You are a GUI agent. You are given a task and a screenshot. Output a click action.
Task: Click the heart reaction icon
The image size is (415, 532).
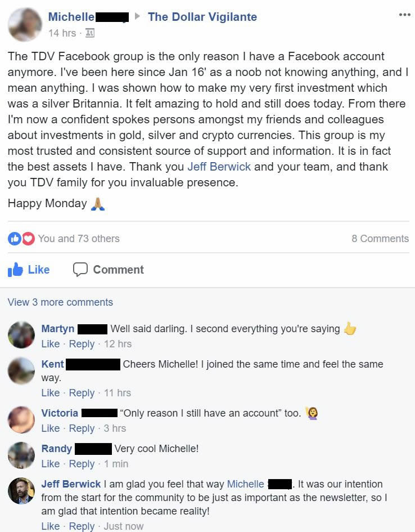(x=28, y=239)
